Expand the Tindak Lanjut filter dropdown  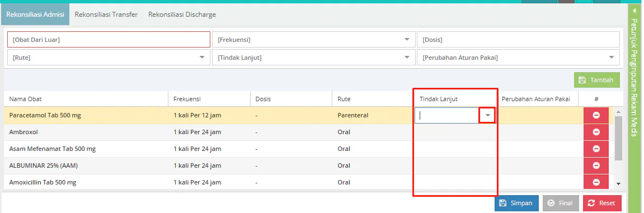[407, 58]
